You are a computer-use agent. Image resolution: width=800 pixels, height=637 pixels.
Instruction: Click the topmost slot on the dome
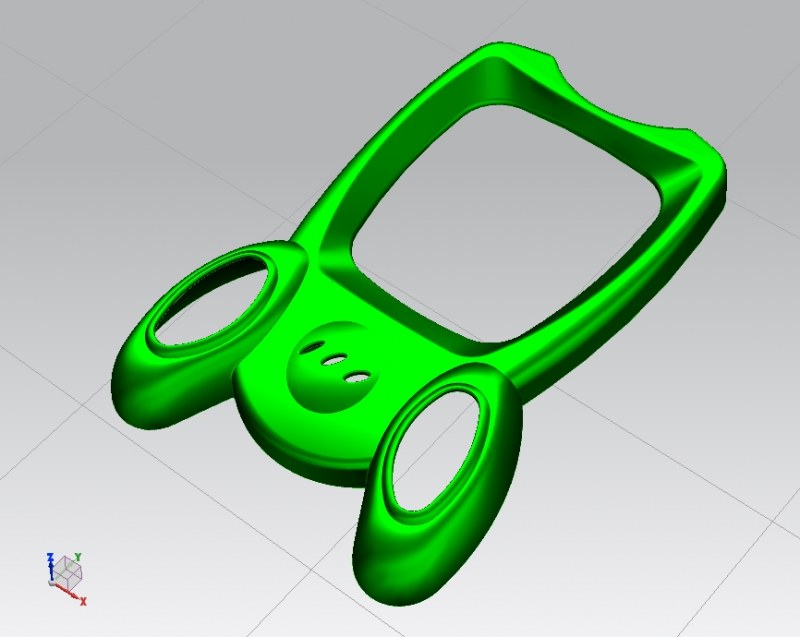click(x=314, y=345)
